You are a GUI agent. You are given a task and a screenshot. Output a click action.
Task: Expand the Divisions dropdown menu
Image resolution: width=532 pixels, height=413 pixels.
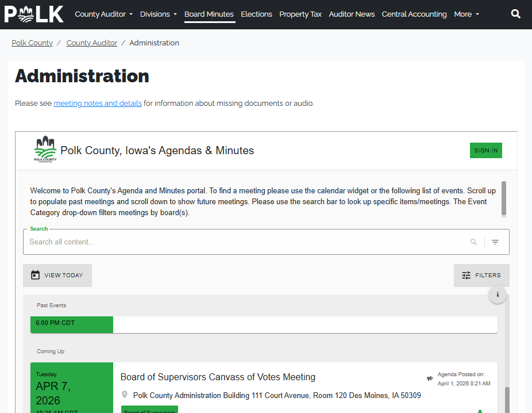tap(158, 14)
